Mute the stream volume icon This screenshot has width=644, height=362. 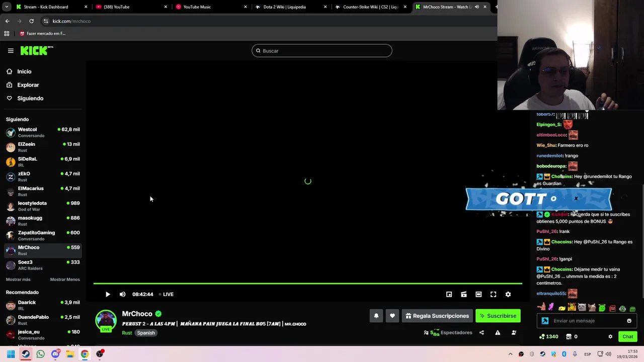coord(122,295)
